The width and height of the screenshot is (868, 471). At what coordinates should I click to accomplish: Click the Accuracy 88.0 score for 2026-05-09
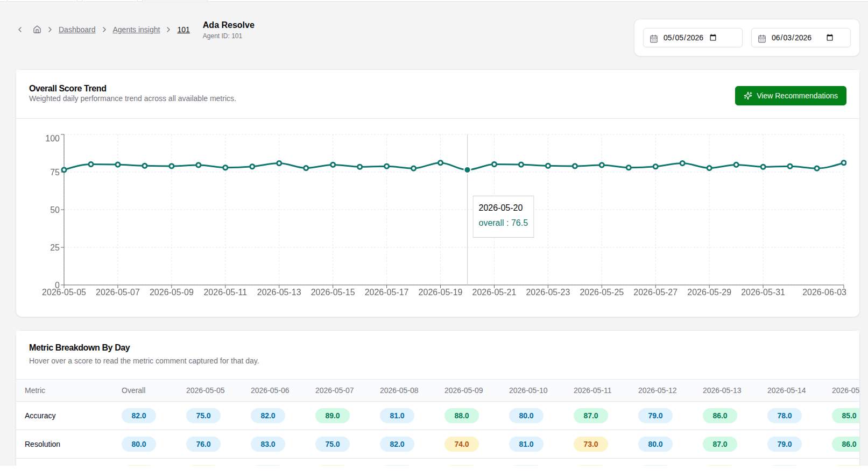[462, 416]
